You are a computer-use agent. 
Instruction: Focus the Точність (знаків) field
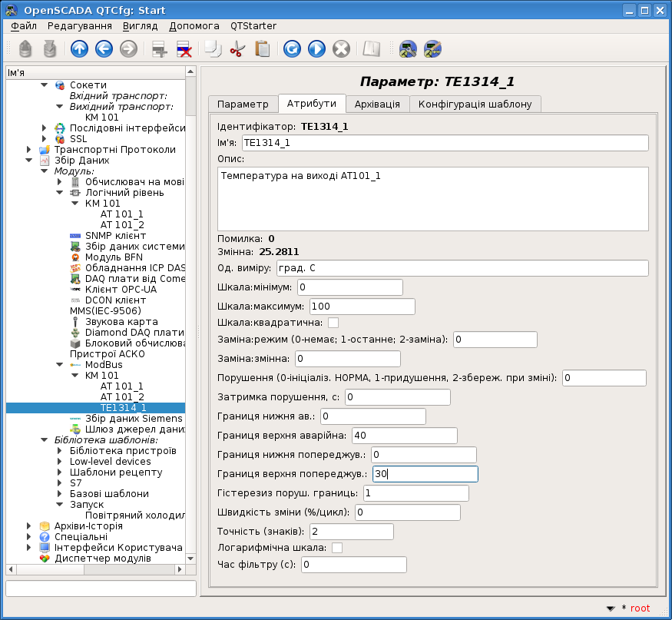click(x=352, y=532)
